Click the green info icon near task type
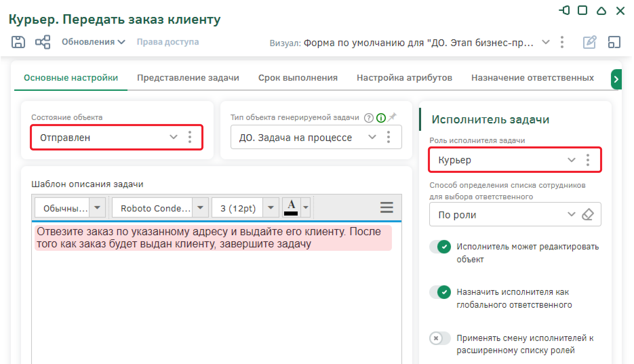Viewport: 634px width, 364px height. click(381, 118)
